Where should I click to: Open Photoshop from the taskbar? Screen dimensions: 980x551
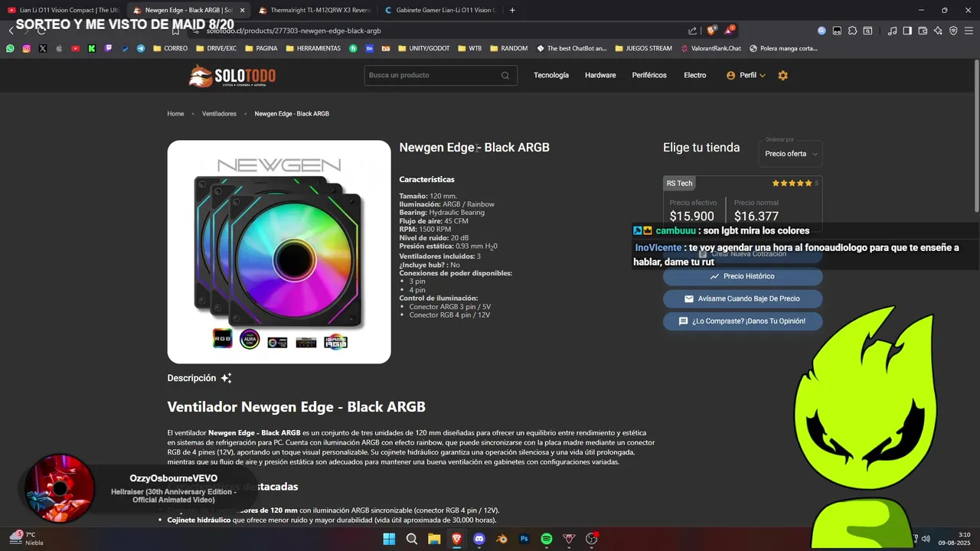524,539
